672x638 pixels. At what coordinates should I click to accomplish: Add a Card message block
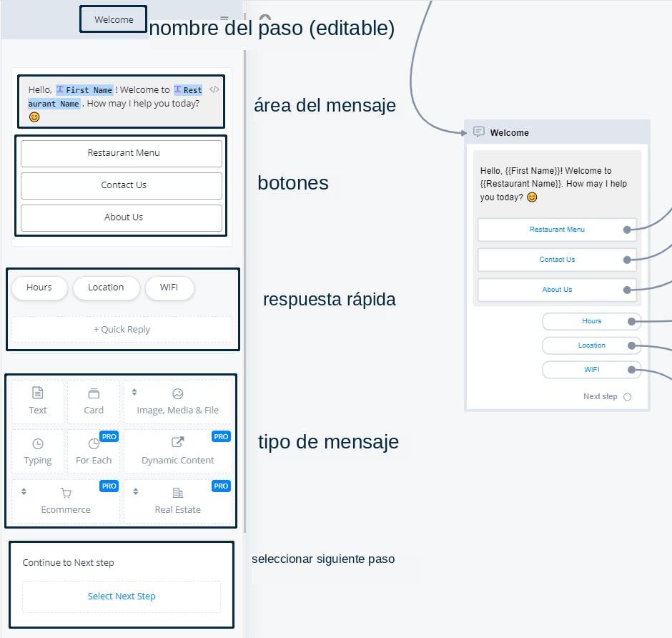[x=94, y=401]
